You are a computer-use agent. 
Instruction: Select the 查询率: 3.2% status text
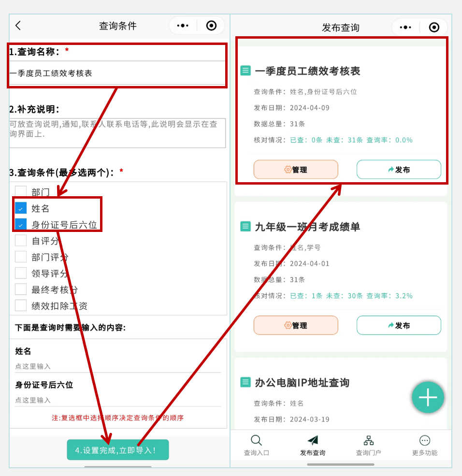(x=390, y=296)
